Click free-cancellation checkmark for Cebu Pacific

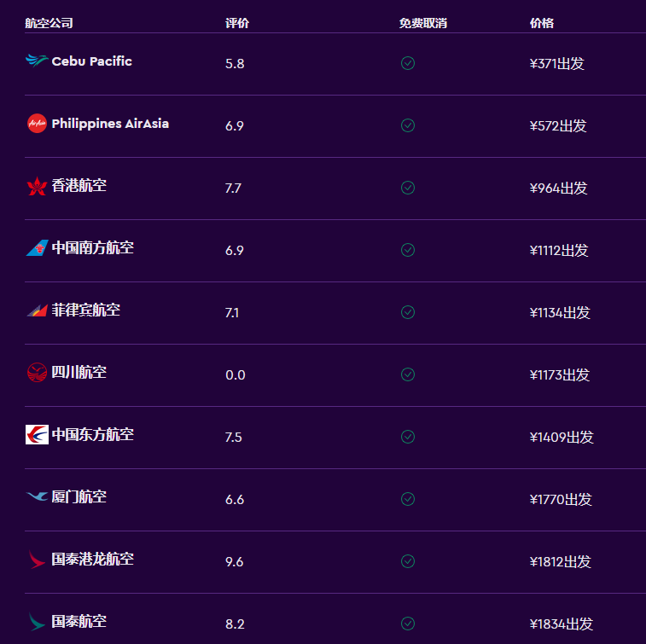[408, 63]
